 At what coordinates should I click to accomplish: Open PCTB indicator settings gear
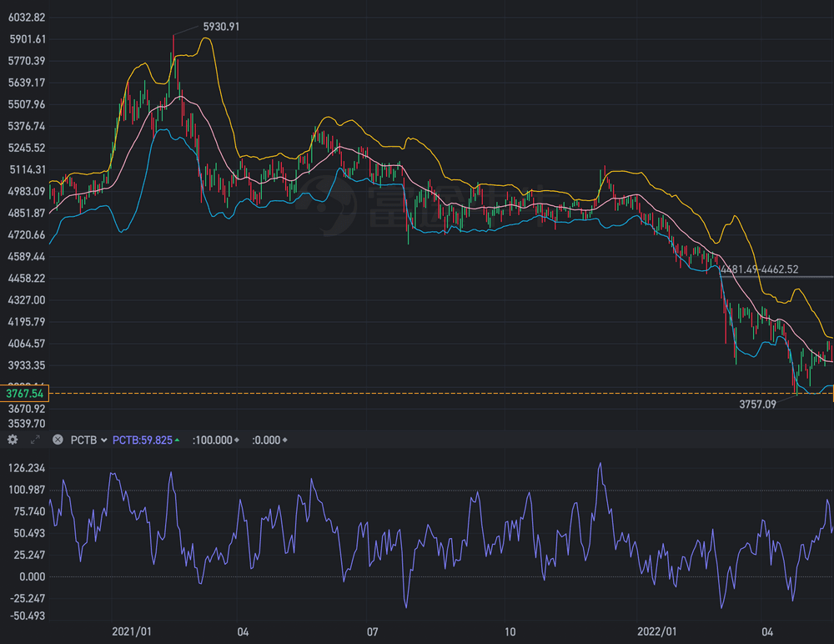(13, 440)
